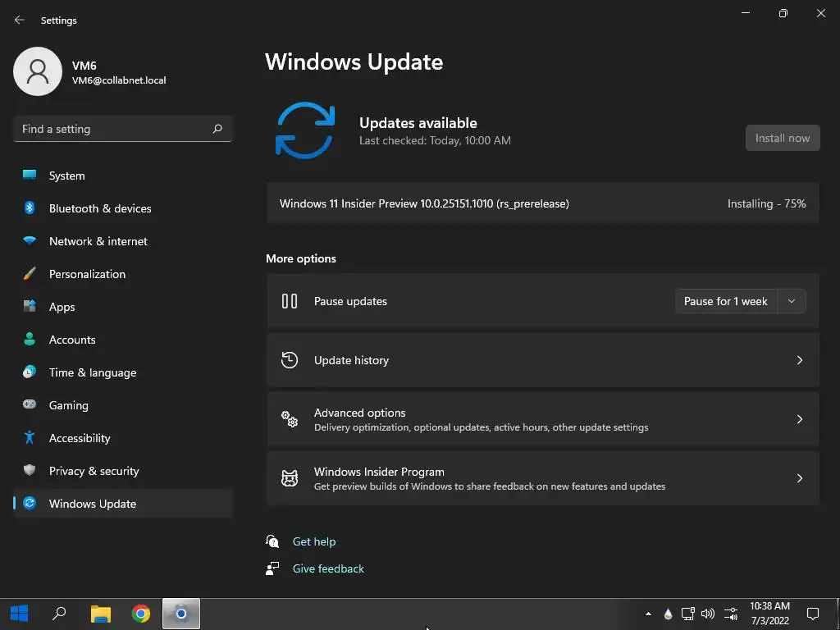
Task: Click the System monitor icon in sidebar
Action: click(x=30, y=176)
